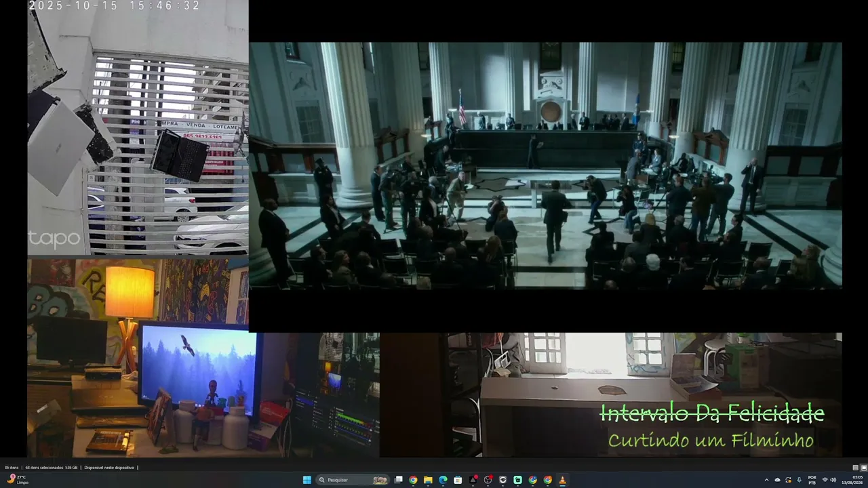Open the clock and date flyout
This screenshot has width=868, height=488.
pyautogui.click(x=852, y=480)
